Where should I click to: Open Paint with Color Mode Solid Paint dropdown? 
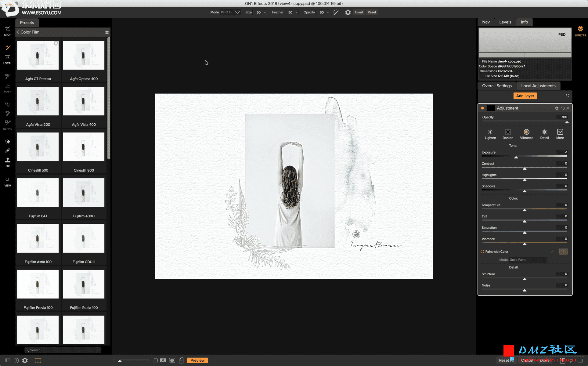528,260
